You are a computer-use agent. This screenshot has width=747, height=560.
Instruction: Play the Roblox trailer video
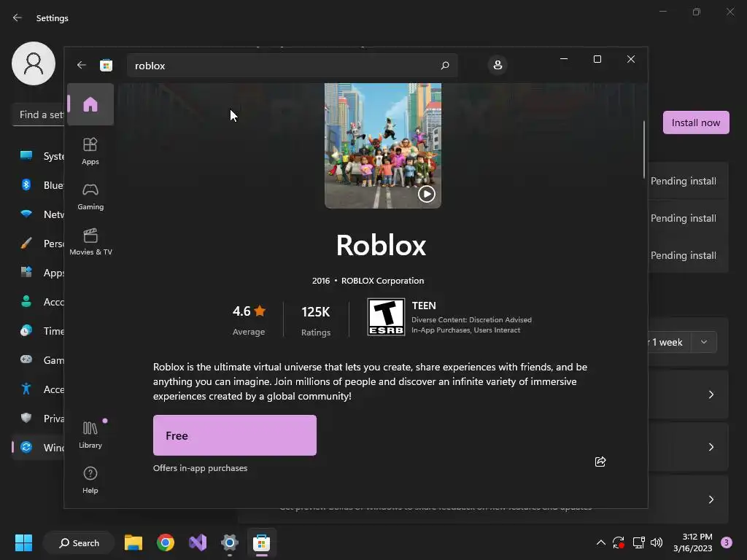426,194
